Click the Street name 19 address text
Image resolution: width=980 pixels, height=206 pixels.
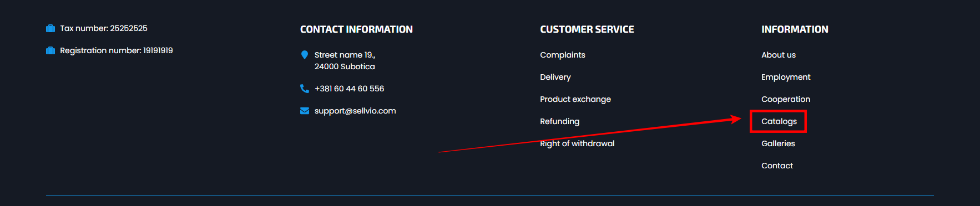(x=345, y=61)
